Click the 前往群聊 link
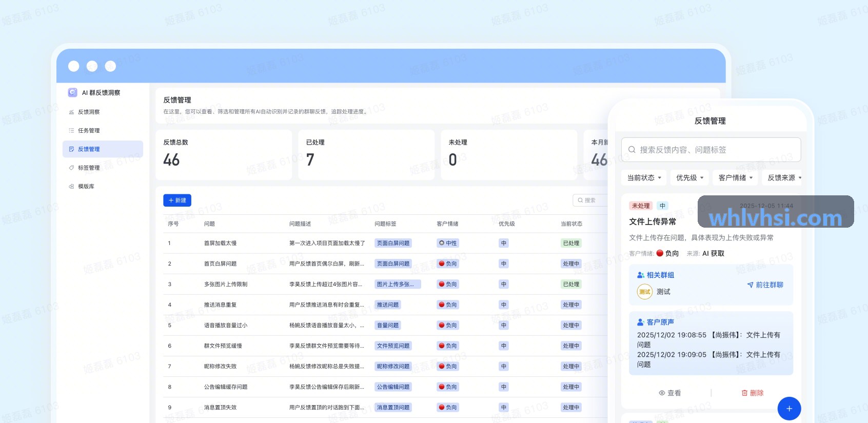This screenshot has height=423, width=868. (765, 285)
